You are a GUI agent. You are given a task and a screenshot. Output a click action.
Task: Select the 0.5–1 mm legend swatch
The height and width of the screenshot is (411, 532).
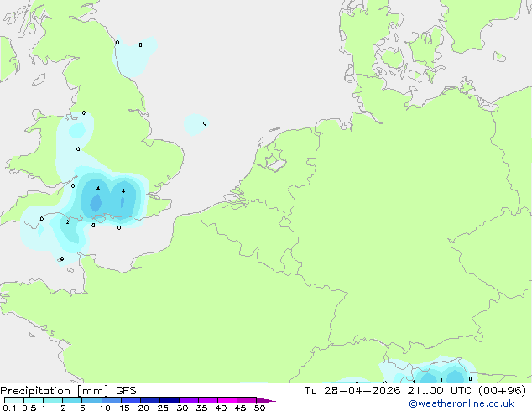[x=34, y=400]
